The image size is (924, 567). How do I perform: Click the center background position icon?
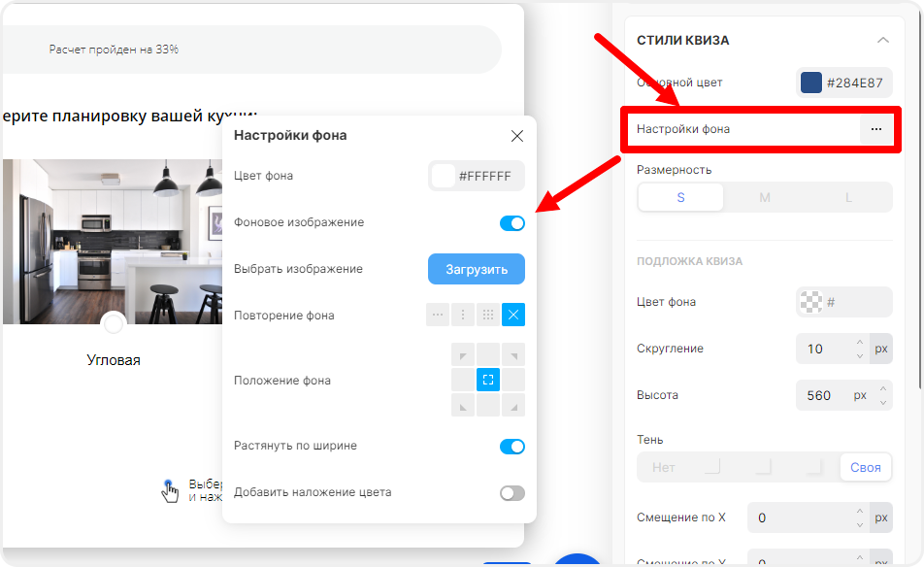(488, 380)
